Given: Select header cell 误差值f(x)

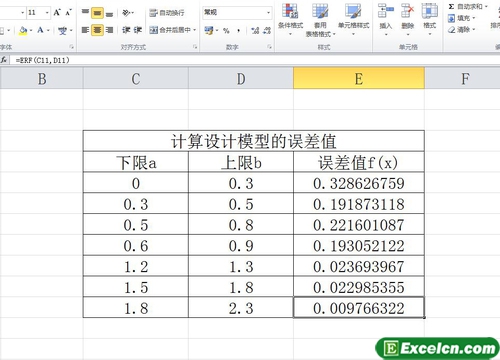Looking at the screenshot, I should coord(359,162).
